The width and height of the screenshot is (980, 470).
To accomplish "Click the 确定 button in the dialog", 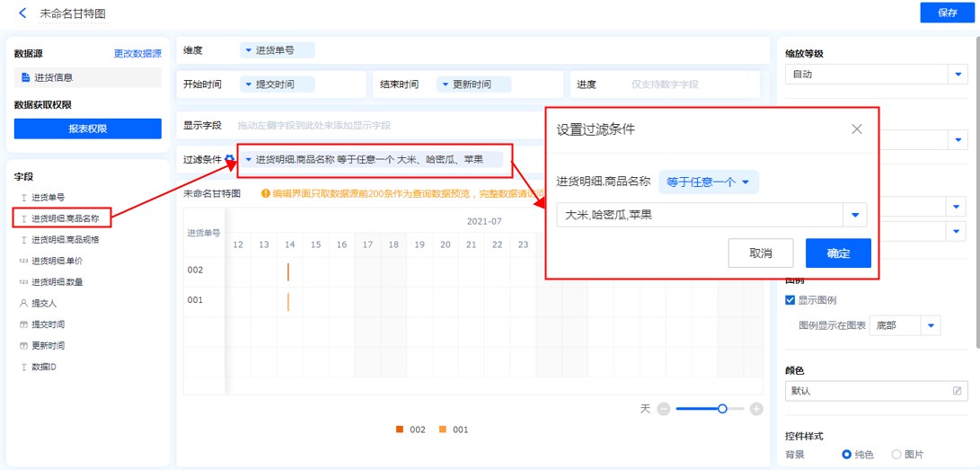I will click(x=838, y=253).
